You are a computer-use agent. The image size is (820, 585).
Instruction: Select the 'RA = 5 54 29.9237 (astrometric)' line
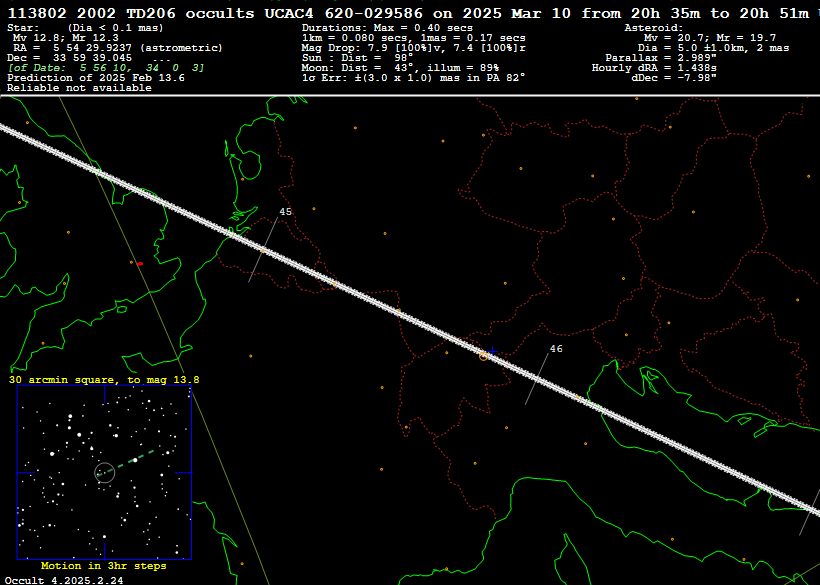(118, 48)
